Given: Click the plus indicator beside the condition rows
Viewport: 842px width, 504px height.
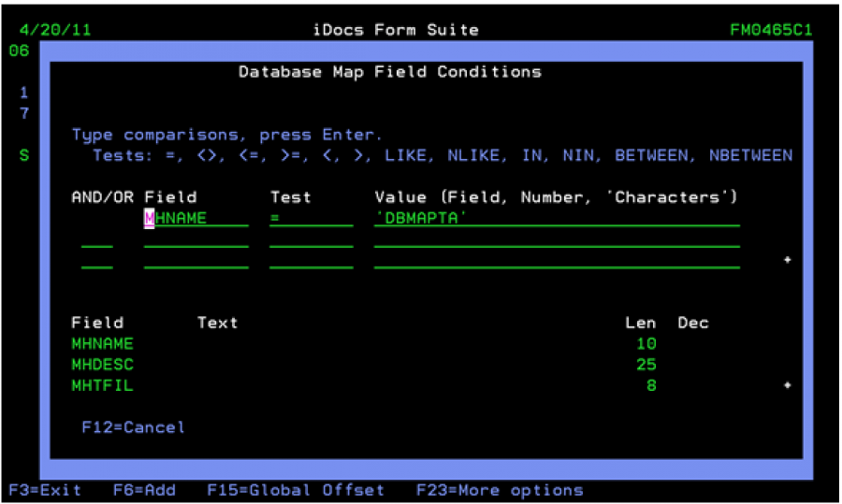Looking at the screenshot, I should pyautogui.click(x=787, y=260).
